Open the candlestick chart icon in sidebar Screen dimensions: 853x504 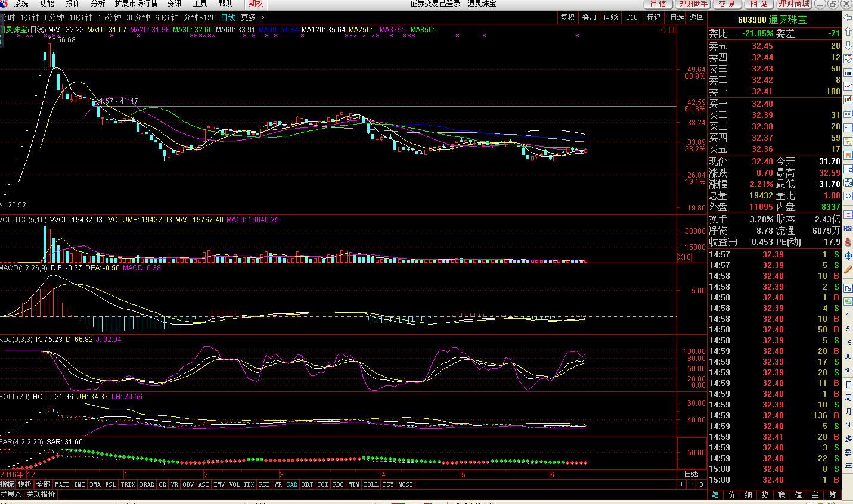point(848,99)
